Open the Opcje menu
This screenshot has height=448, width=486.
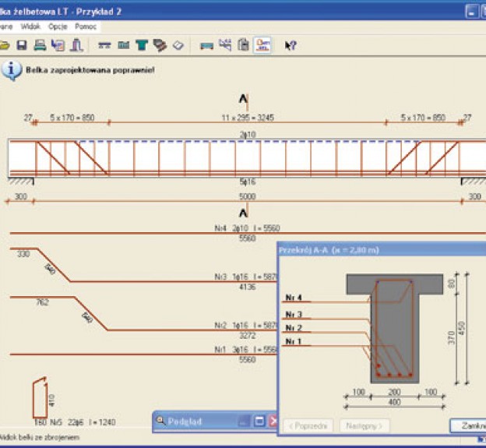tap(58, 26)
